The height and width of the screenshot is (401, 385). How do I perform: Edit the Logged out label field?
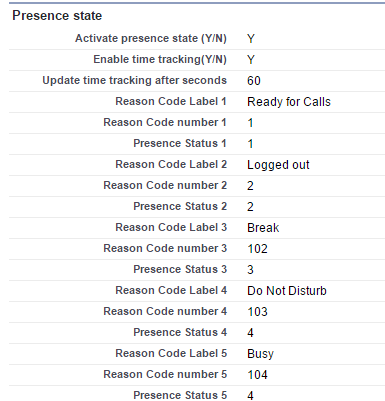(278, 165)
